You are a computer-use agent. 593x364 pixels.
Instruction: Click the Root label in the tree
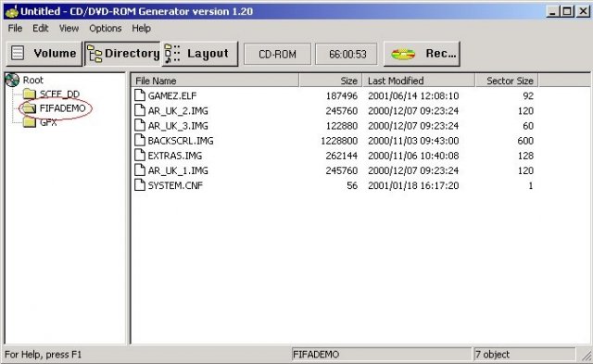[33, 81]
